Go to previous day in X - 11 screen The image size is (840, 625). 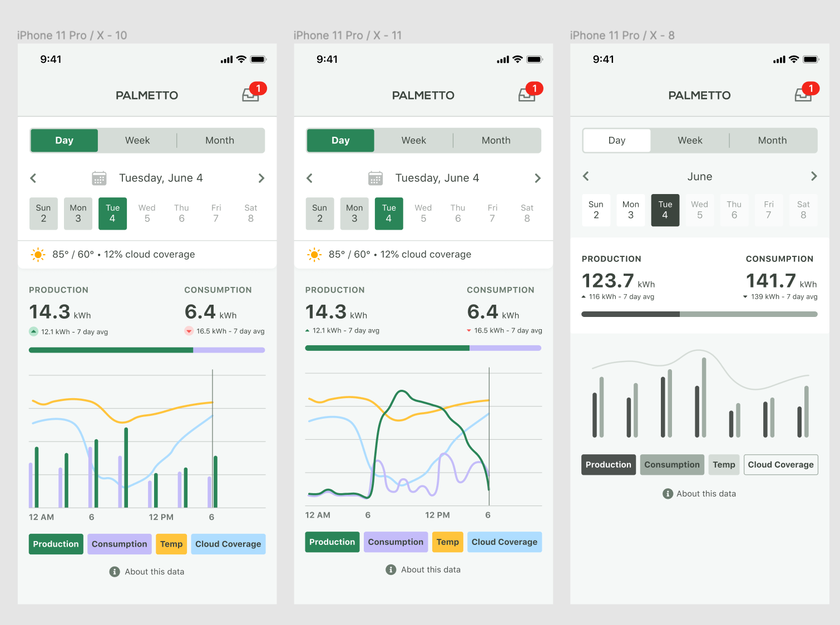(x=310, y=178)
